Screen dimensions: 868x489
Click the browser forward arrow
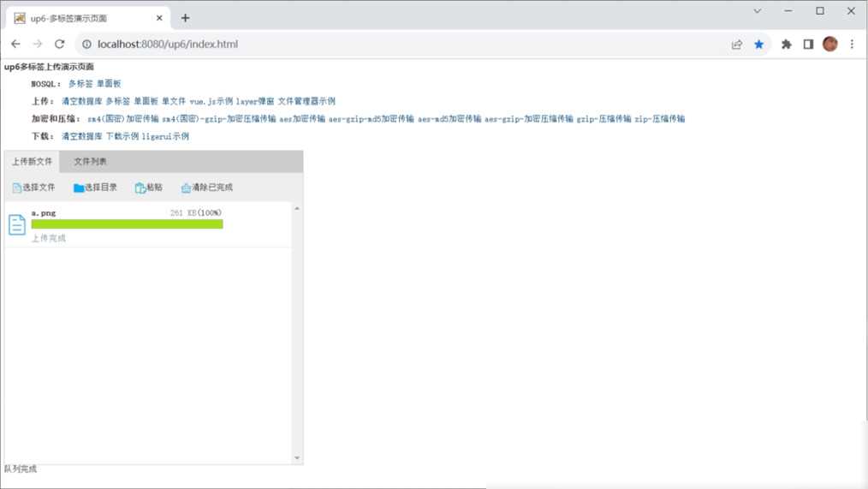pos(37,44)
